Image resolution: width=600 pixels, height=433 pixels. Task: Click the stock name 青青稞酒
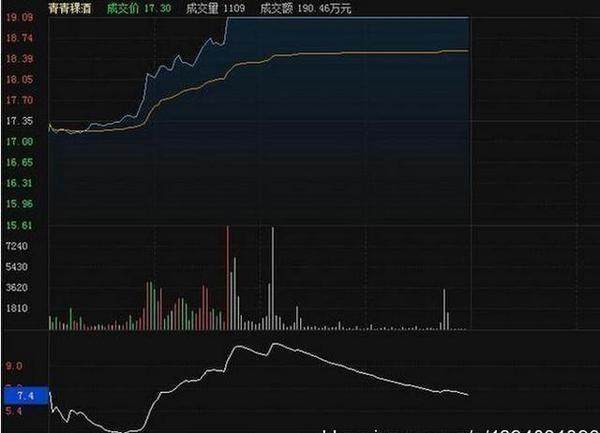(70, 8)
